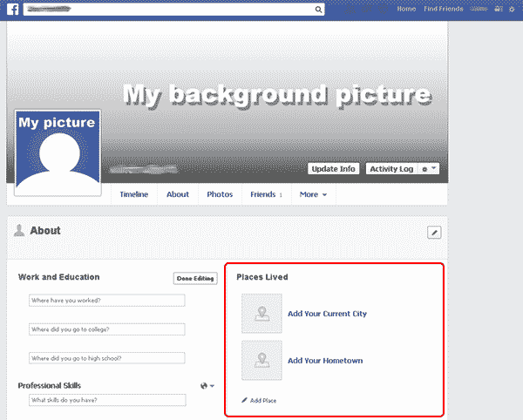Click the blurred profile name on the cover
This screenshot has width=523, height=420.
[144, 169]
